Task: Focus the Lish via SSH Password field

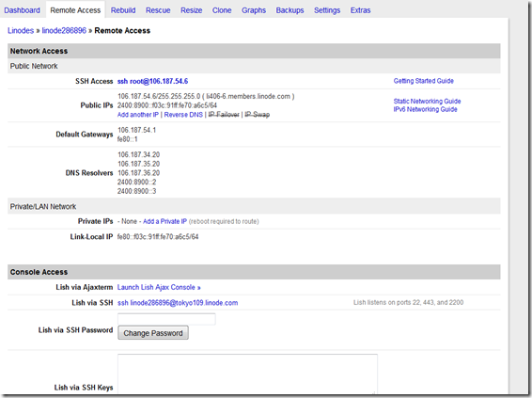Action: tap(166, 319)
